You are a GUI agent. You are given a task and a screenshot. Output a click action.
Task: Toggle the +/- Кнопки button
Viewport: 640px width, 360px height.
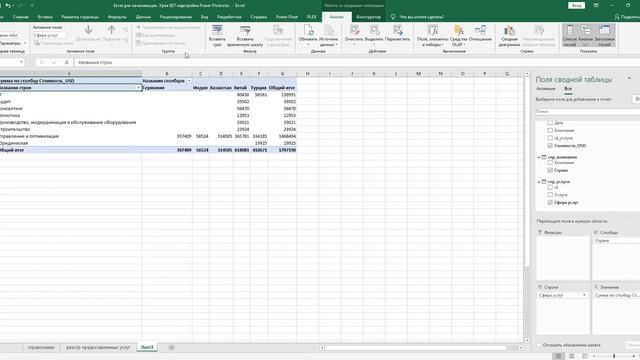point(585,36)
